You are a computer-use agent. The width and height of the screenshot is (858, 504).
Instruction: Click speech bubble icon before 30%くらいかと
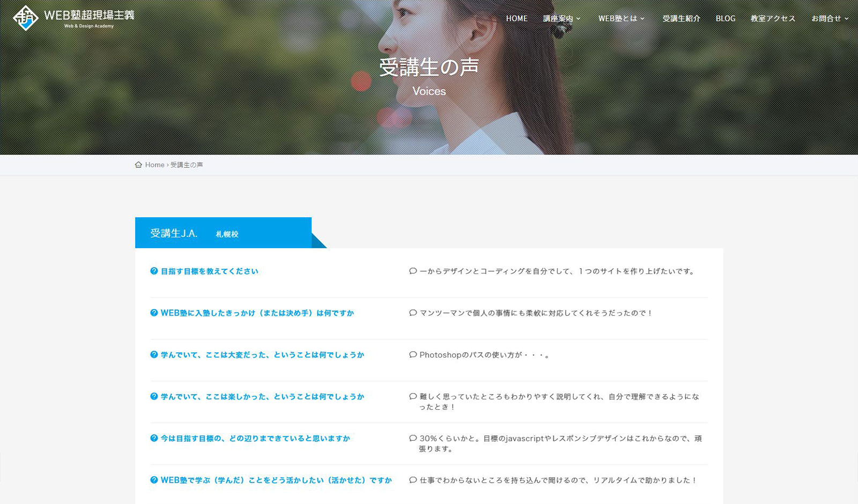(x=413, y=439)
